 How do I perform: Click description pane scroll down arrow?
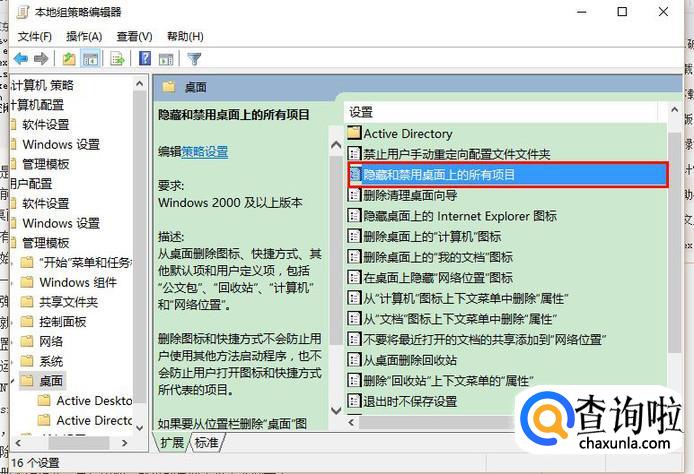(336, 410)
